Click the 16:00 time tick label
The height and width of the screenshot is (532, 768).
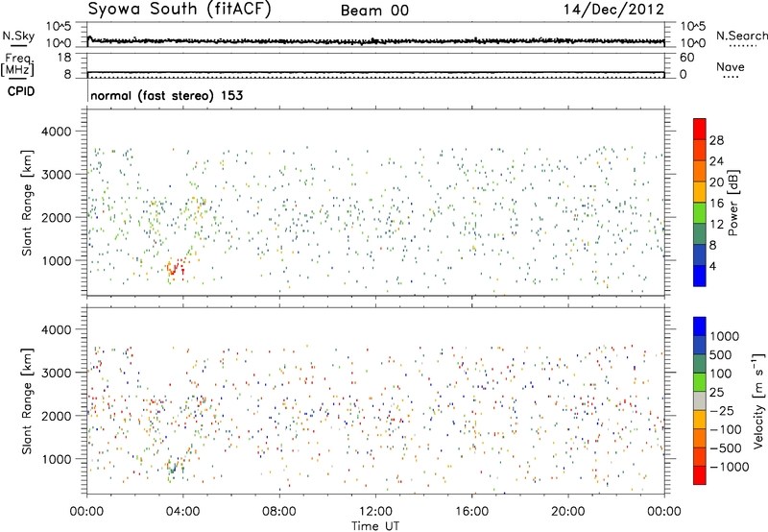pos(471,512)
